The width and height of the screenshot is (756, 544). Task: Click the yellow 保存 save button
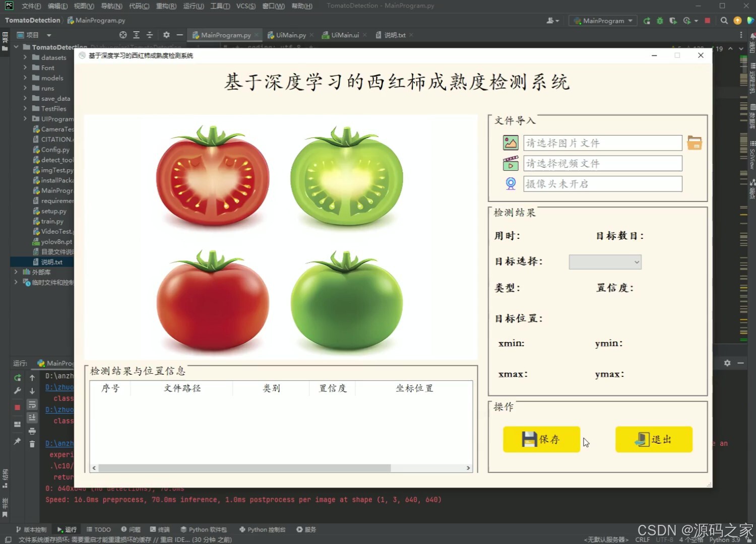point(541,439)
